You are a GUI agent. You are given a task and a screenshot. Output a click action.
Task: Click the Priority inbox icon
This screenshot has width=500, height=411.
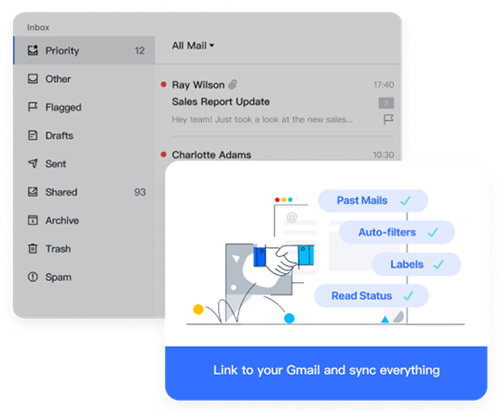coord(33,50)
